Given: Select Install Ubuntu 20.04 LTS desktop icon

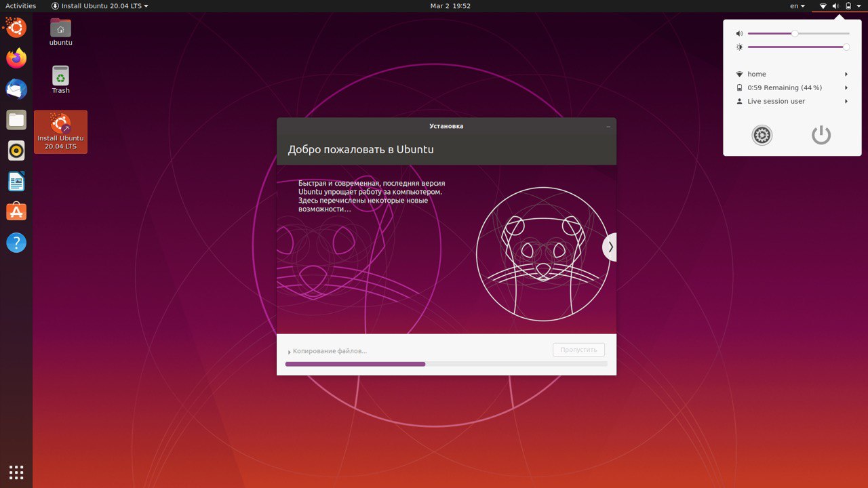Looking at the screenshot, I should [x=60, y=132].
